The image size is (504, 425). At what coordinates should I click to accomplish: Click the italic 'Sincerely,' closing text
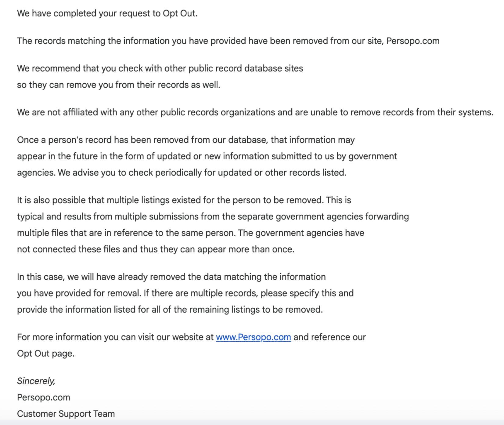coord(36,381)
